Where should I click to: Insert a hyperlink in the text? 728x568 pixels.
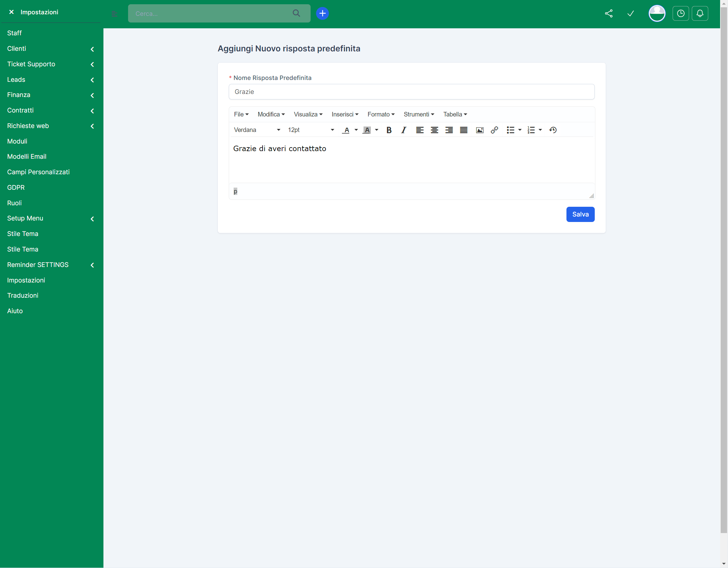pos(494,130)
